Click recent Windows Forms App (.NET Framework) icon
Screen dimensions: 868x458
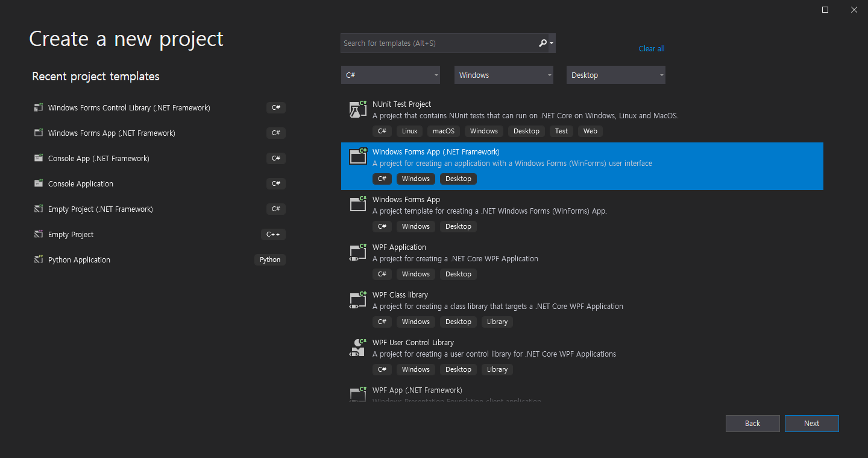39,133
